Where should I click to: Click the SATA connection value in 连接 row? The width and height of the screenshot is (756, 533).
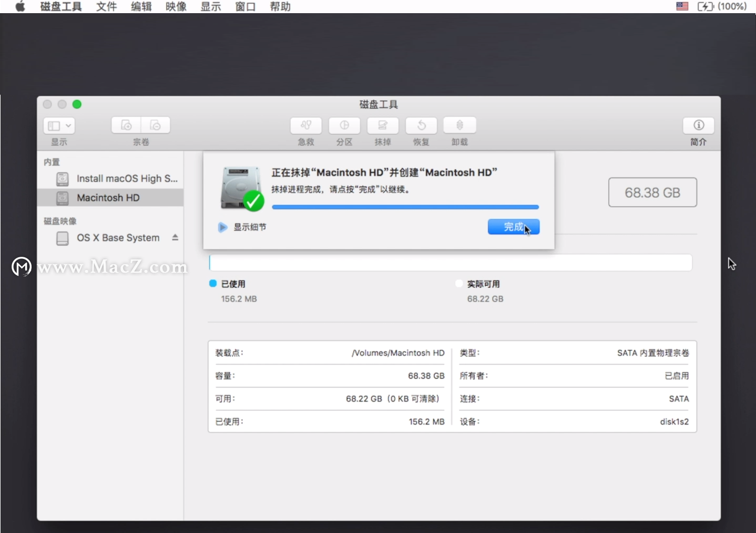[679, 399]
